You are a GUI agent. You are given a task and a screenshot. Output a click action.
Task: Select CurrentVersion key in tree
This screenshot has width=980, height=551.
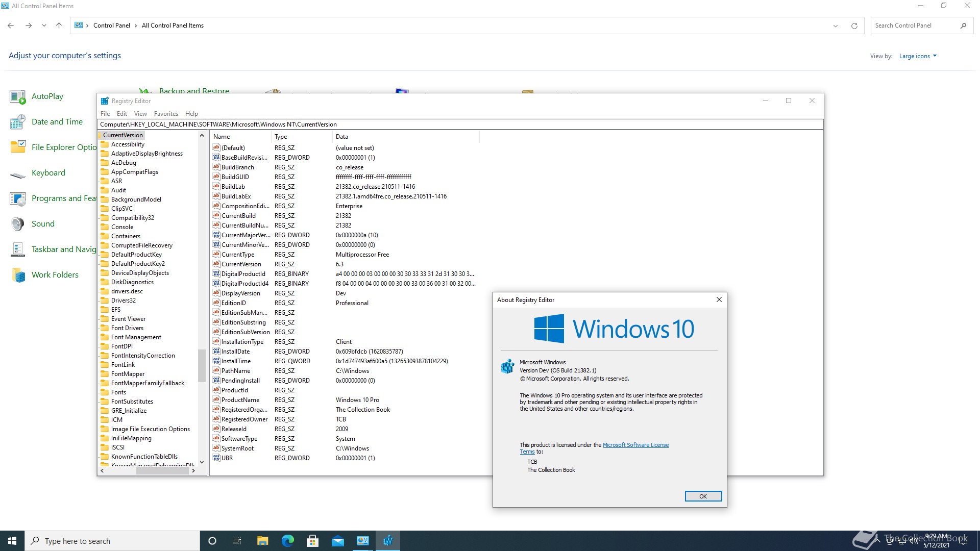(122, 135)
